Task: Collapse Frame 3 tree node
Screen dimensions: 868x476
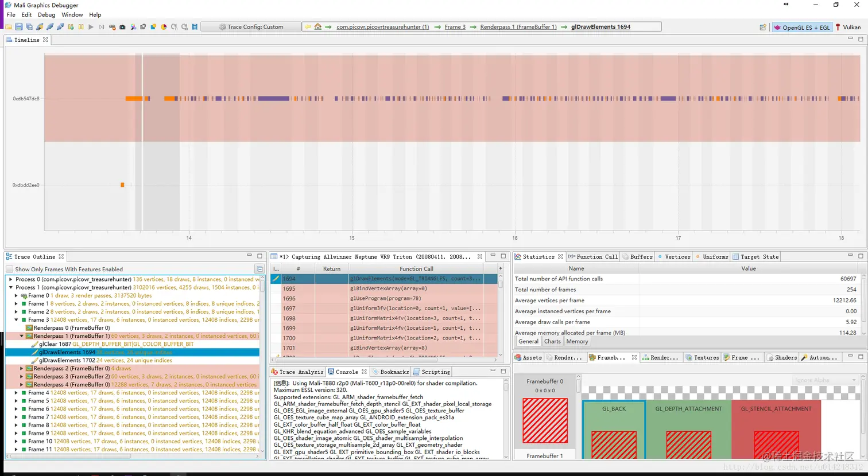Action: point(17,319)
